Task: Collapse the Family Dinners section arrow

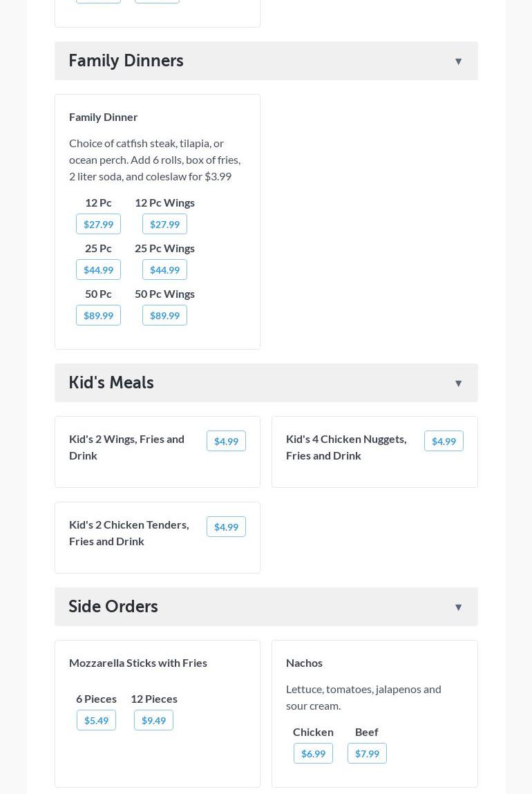Action: pyautogui.click(x=458, y=62)
